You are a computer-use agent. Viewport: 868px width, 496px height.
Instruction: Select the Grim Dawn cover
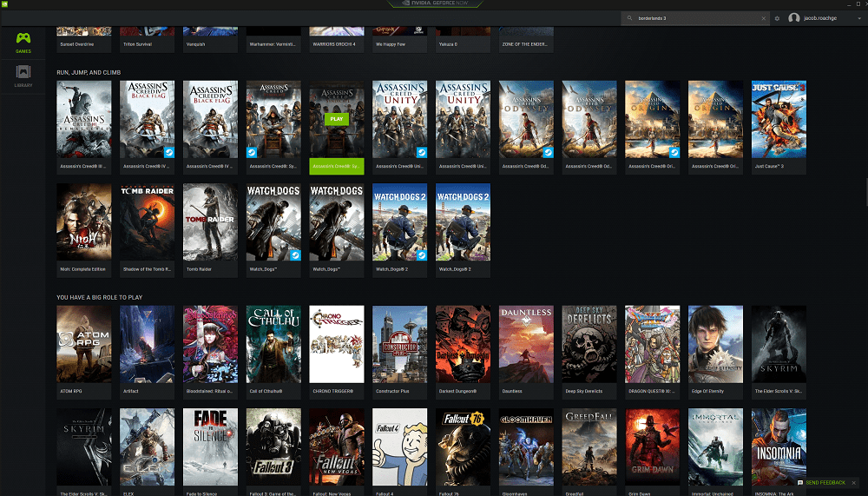click(652, 447)
